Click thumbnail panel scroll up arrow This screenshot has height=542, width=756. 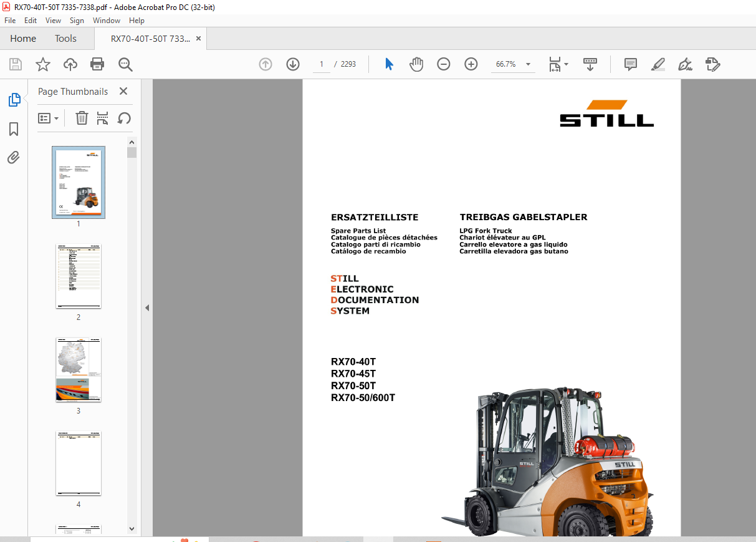point(132,142)
